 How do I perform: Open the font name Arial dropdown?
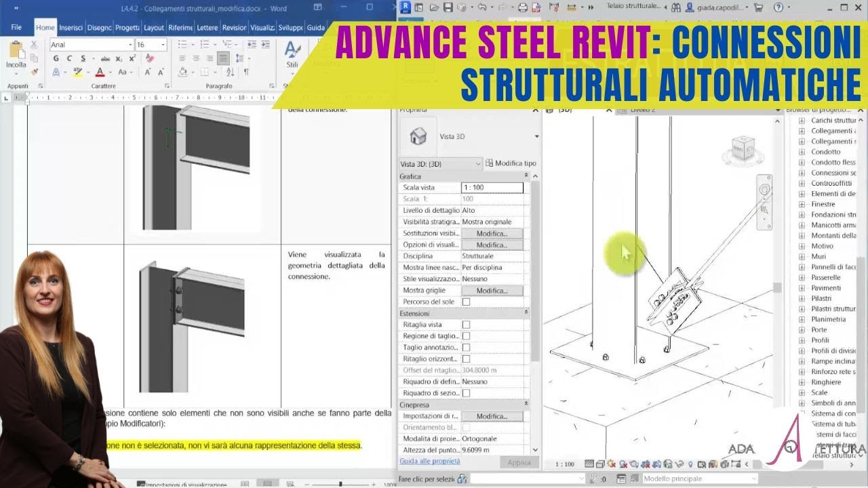pyautogui.click(x=130, y=45)
